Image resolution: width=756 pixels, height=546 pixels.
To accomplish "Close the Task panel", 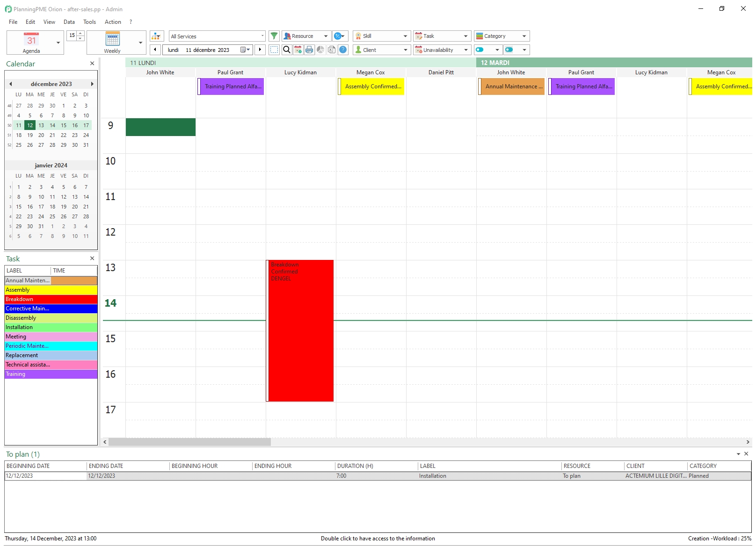I will pyautogui.click(x=92, y=259).
